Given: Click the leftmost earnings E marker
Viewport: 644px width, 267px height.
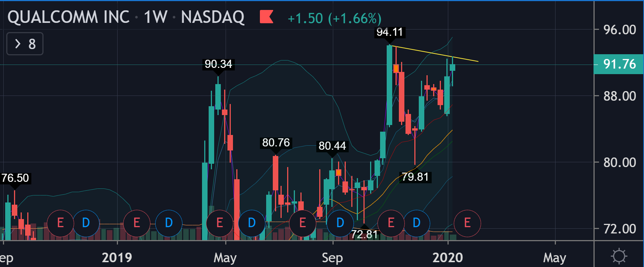Looking at the screenshot, I should click(x=60, y=223).
